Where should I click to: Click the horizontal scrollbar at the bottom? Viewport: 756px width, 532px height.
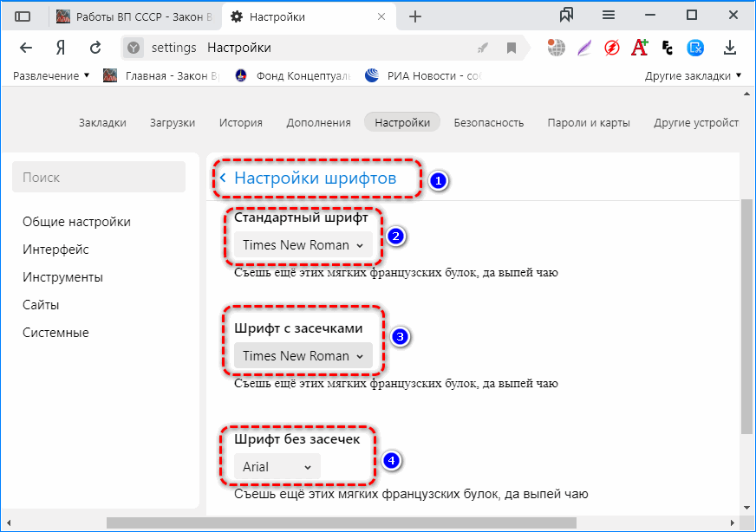coord(347,522)
